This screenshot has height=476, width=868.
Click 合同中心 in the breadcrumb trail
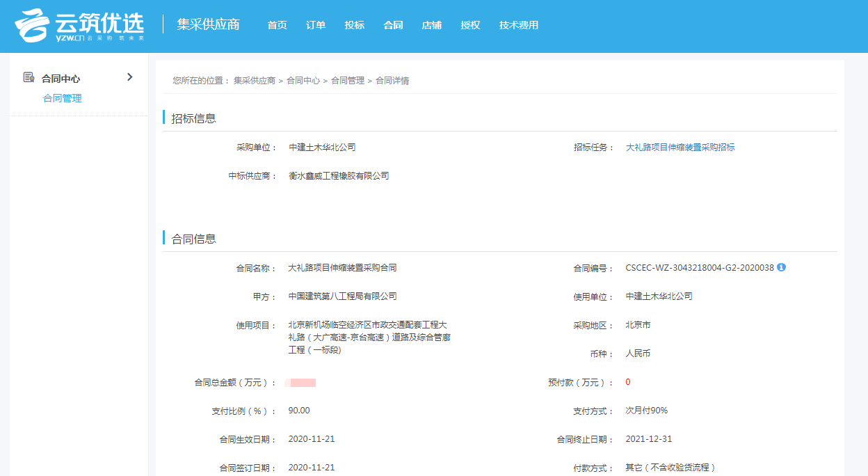point(302,80)
